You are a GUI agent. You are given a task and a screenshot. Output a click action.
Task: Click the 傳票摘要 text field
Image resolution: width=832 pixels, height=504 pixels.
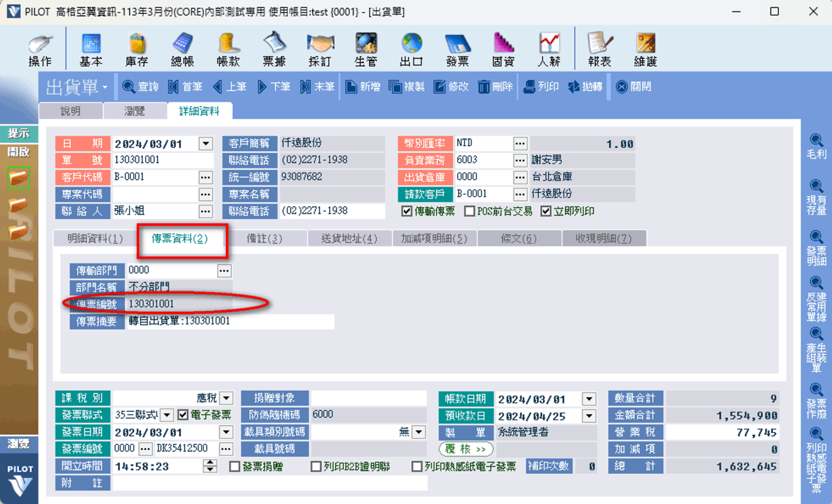tap(229, 322)
